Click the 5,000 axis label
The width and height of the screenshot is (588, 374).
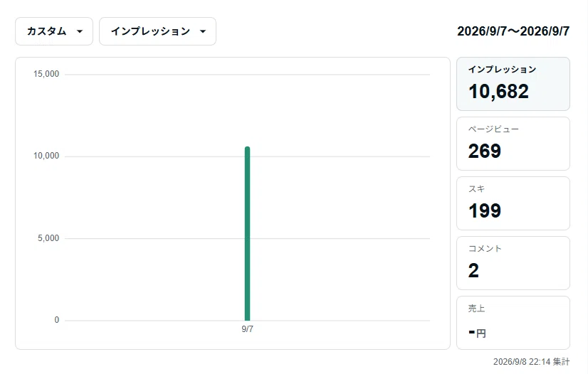48,238
